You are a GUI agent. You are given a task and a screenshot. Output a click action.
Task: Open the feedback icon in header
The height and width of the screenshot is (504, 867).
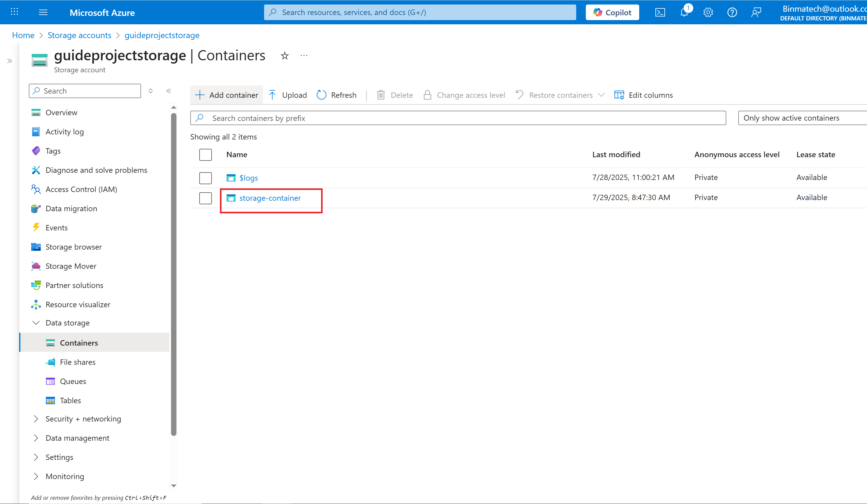(756, 13)
